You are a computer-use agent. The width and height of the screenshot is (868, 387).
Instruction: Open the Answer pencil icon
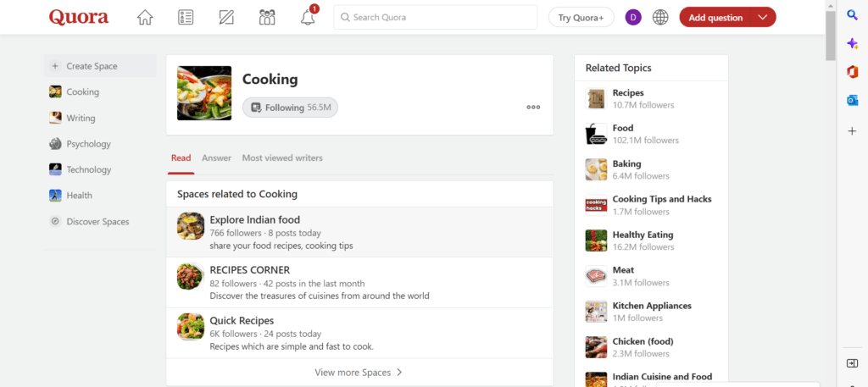[x=226, y=17]
